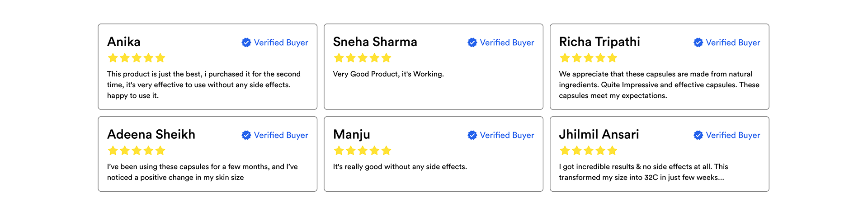
Task: Click the stars on Jhilmil Ansari's review
Action: pos(589,151)
